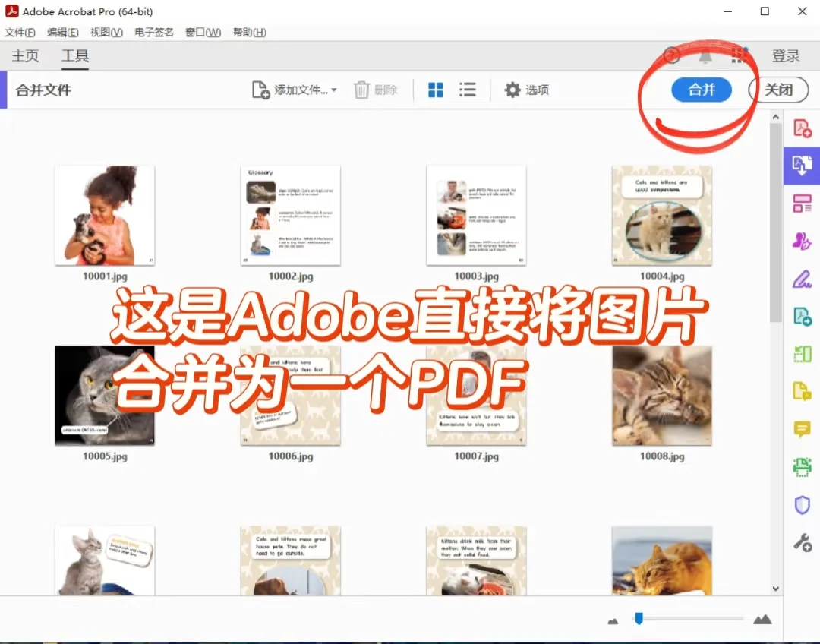Switch to thumbnail grid view

(x=436, y=90)
